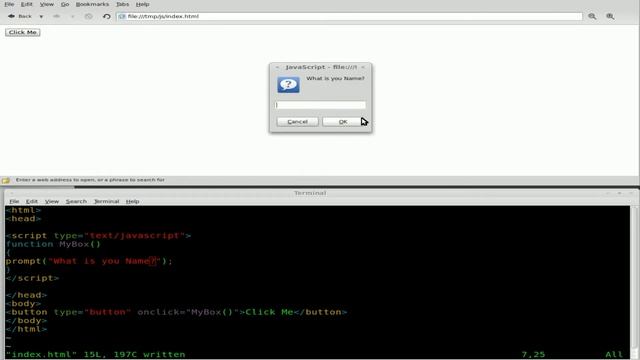
Task: Click the Terminal window title bar
Action: pos(310,193)
